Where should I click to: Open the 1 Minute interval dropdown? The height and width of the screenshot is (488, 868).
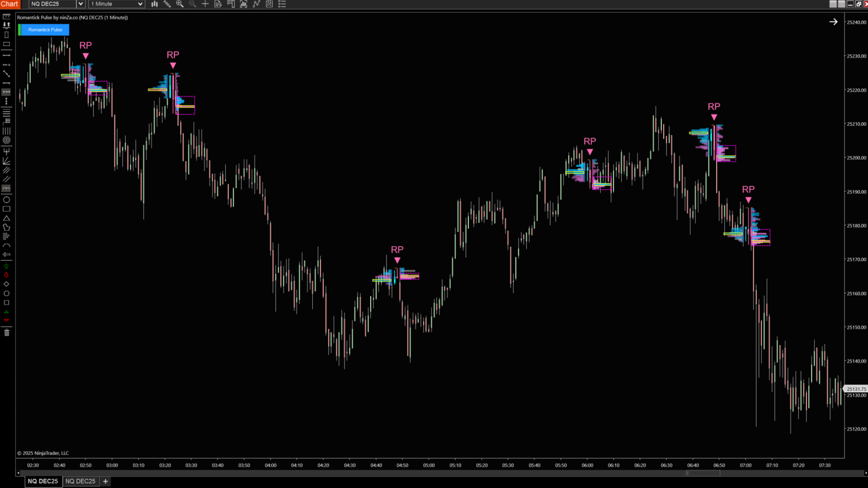click(140, 4)
